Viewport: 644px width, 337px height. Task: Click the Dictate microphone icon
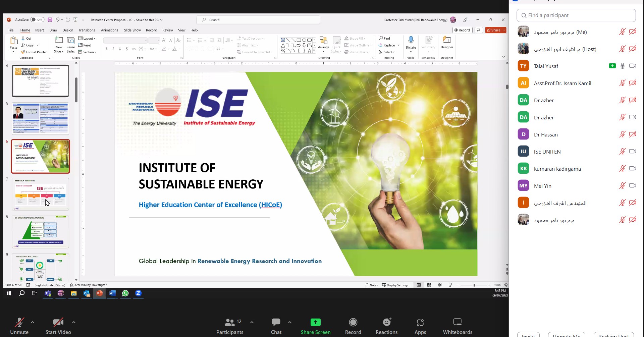[411, 40]
